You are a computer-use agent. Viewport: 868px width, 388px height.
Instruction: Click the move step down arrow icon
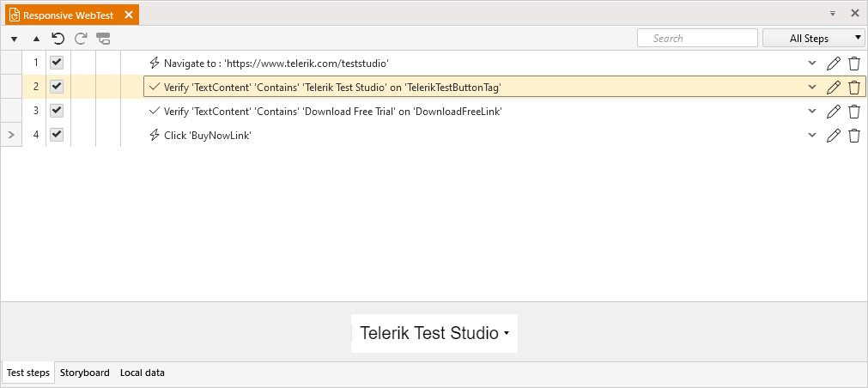(15, 39)
